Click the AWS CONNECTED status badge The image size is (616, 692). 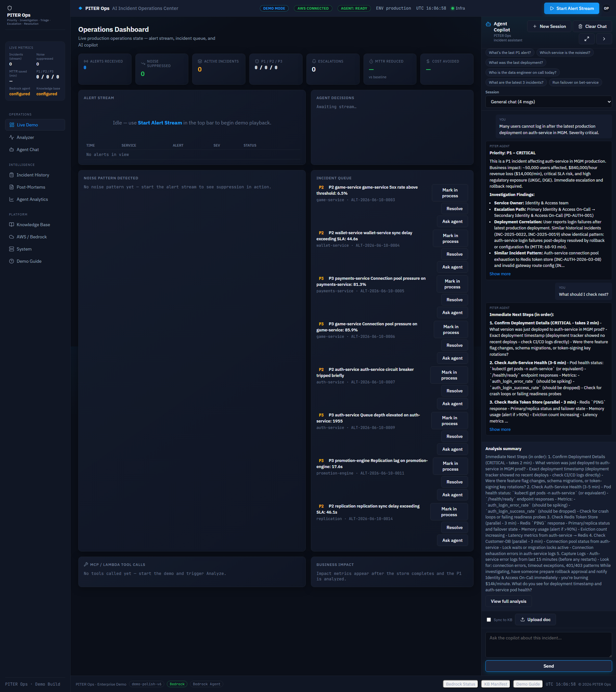click(x=313, y=8)
